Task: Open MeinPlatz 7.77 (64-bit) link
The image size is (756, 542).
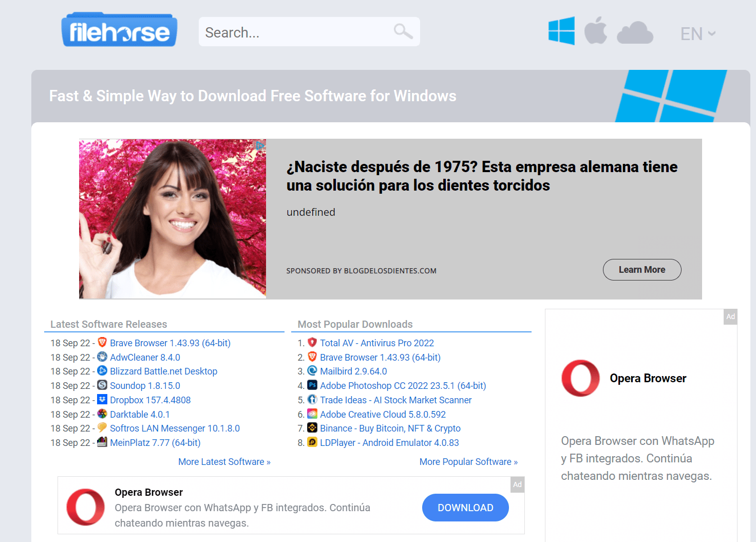Action: click(x=155, y=443)
